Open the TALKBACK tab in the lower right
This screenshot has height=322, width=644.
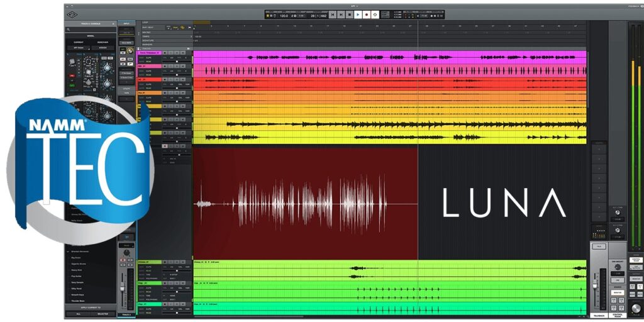pyautogui.click(x=599, y=316)
